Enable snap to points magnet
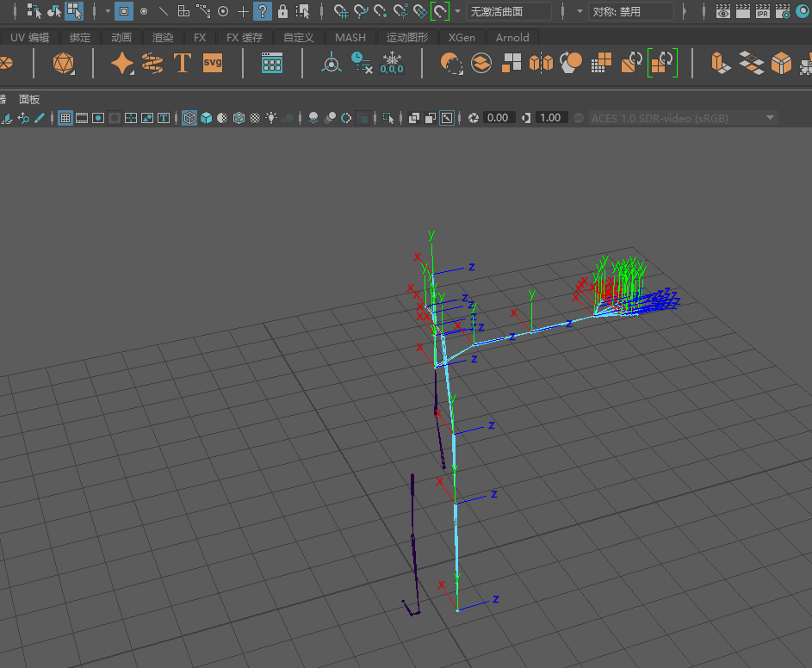 (381, 11)
